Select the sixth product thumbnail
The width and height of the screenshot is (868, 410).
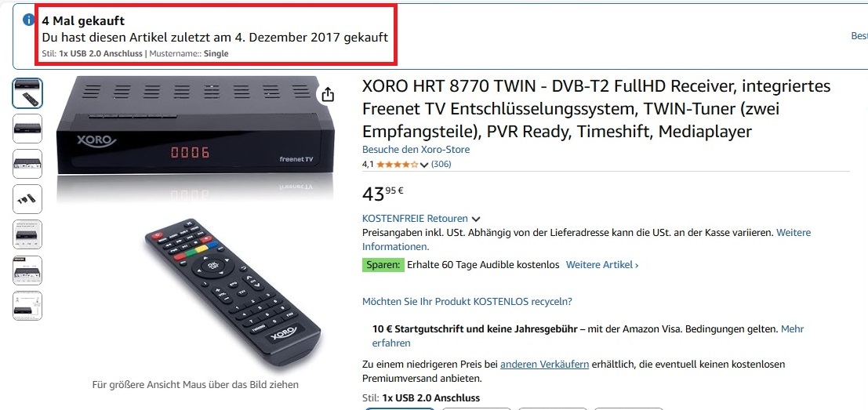pyautogui.click(x=27, y=270)
